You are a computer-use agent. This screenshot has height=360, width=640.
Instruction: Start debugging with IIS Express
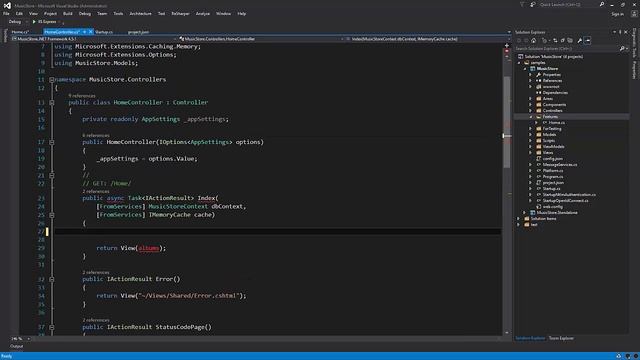(x=44, y=22)
